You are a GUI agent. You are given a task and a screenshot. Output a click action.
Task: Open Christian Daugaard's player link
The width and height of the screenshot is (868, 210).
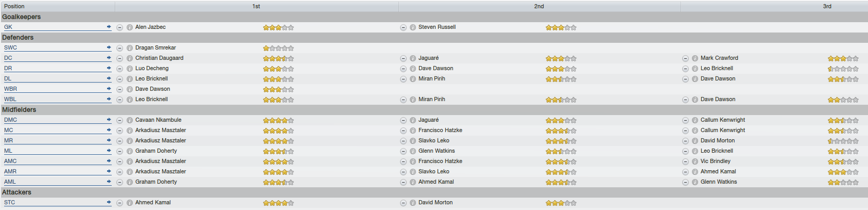click(159, 58)
